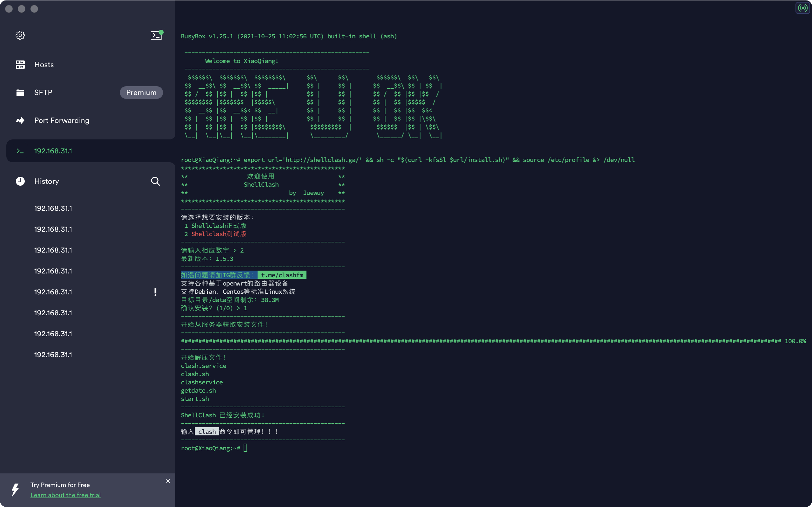Image resolution: width=812 pixels, height=507 pixels.
Task: Click the History clock icon
Action: [x=20, y=181]
